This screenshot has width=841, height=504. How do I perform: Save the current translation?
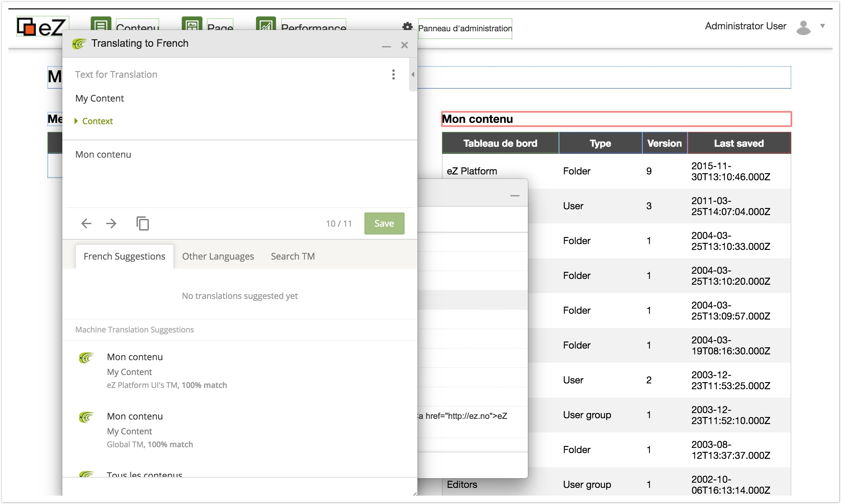coord(384,223)
